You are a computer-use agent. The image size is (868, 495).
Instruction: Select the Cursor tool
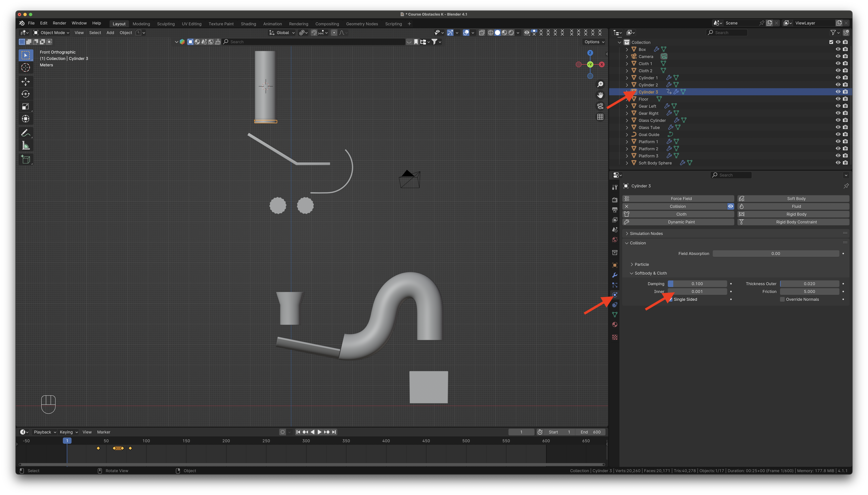pos(25,68)
